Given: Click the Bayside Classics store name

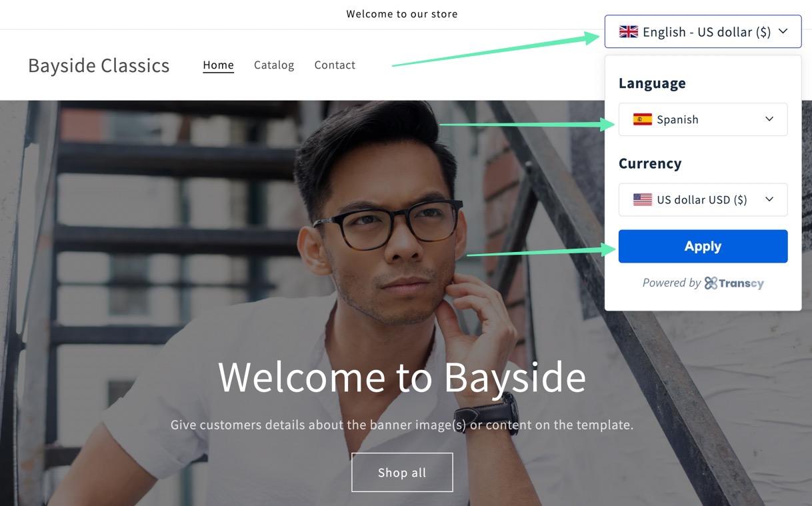Looking at the screenshot, I should (99, 65).
